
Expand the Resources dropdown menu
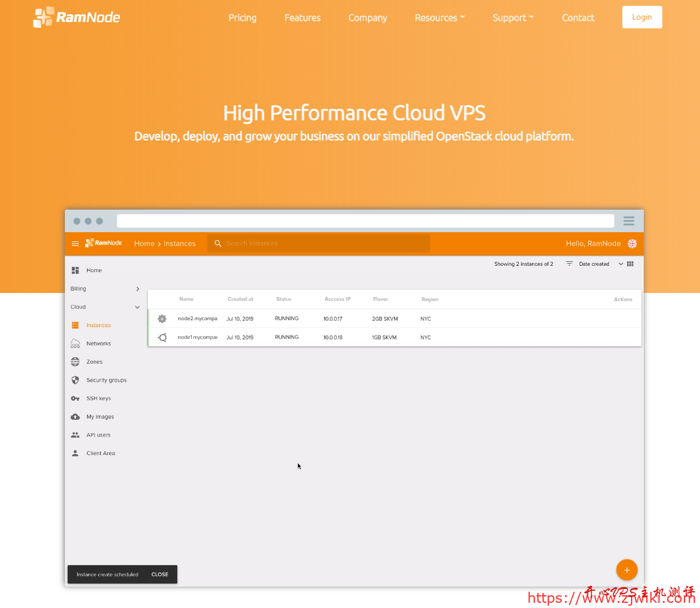point(439,18)
